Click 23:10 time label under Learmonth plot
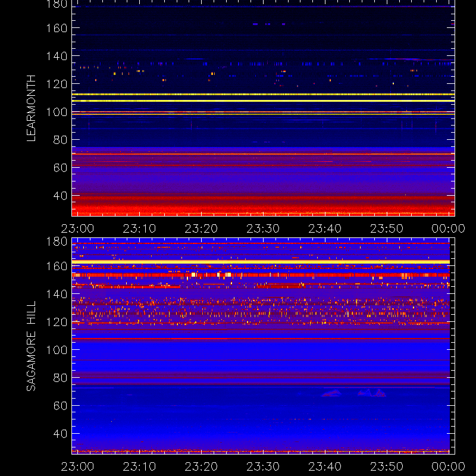The image size is (476, 476). click(x=139, y=228)
